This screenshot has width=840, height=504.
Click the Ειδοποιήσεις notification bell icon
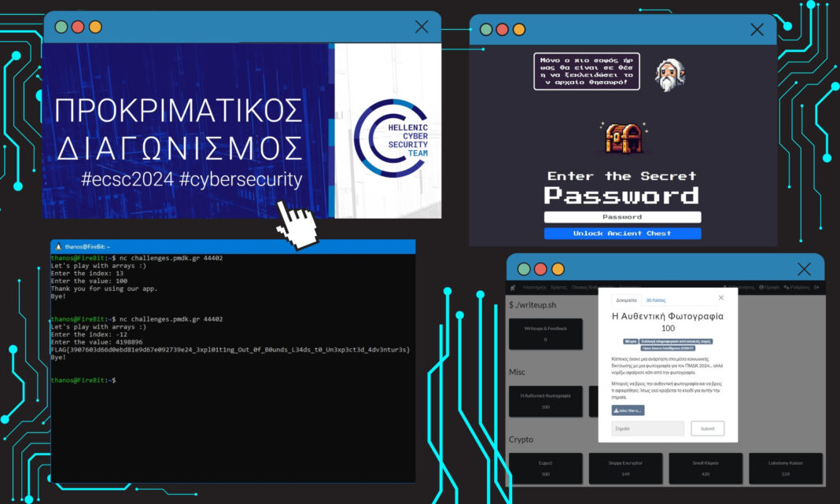point(726,286)
